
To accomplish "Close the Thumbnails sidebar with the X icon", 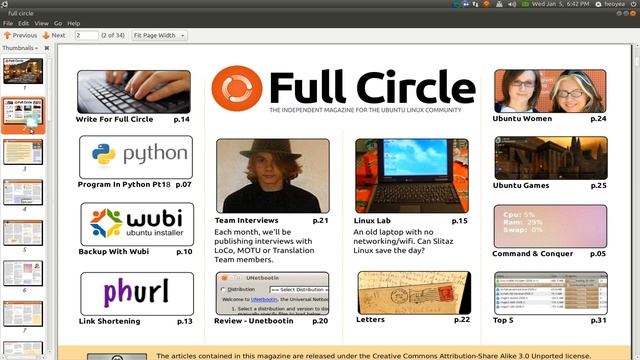I will tap(47, 48).
